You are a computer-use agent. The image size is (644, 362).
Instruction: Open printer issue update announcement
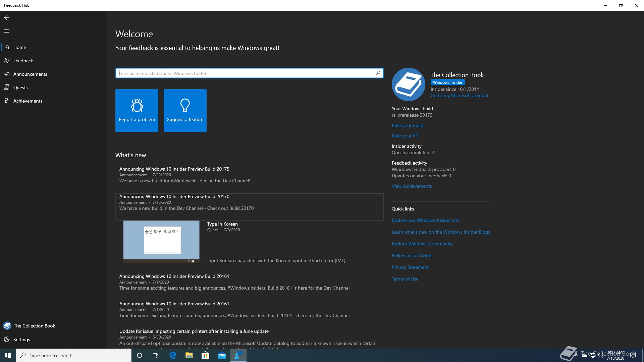pyautogui.click(x=250, y=338)
